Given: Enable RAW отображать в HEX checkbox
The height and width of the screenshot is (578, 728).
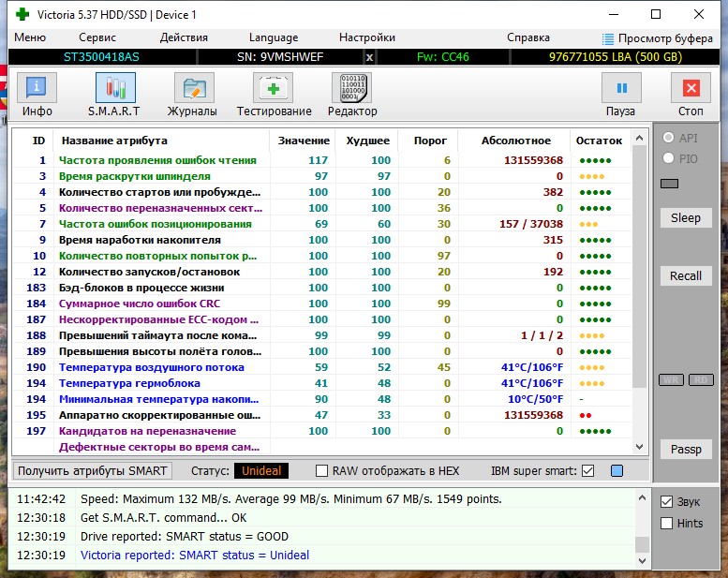Looking at the screenshot, I should coord(321,471).
